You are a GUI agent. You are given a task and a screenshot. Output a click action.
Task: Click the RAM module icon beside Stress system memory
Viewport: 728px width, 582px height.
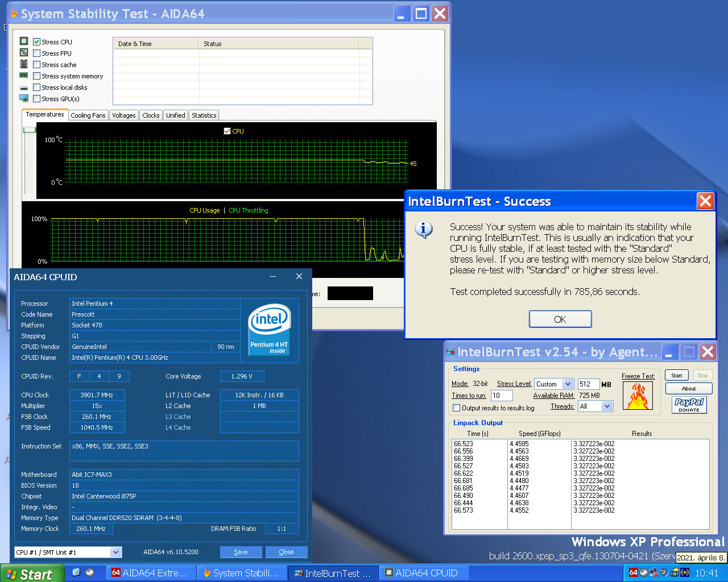tap(24, 75)
